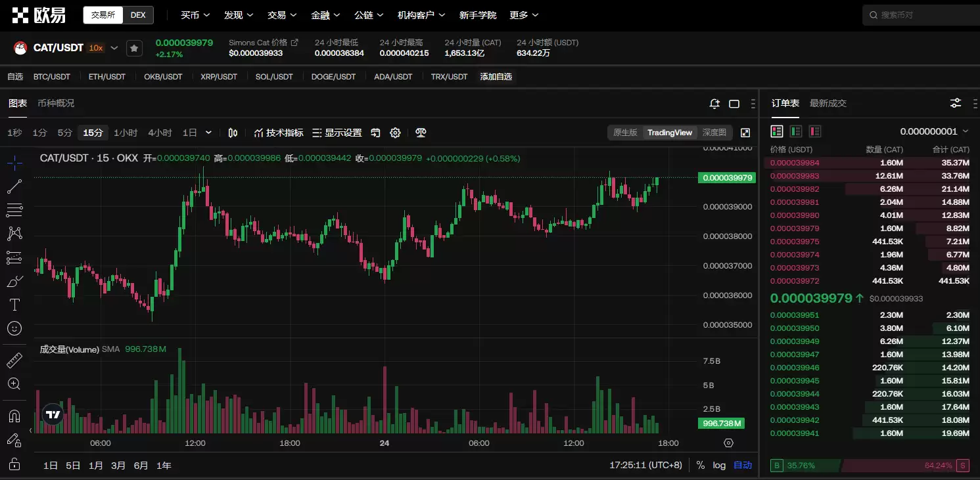Select the ruler measure tool

pyautogui.click(x=14, y=360)
